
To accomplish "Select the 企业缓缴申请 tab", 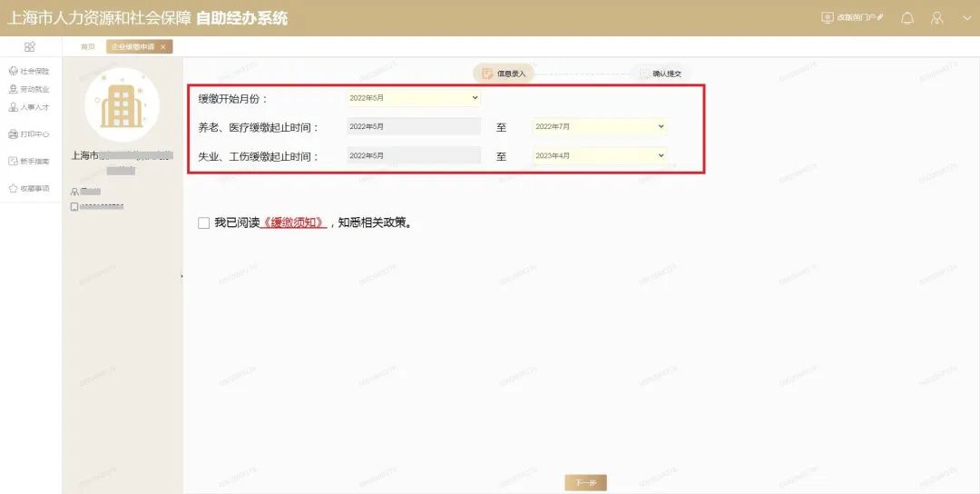I will click(133, 47).
